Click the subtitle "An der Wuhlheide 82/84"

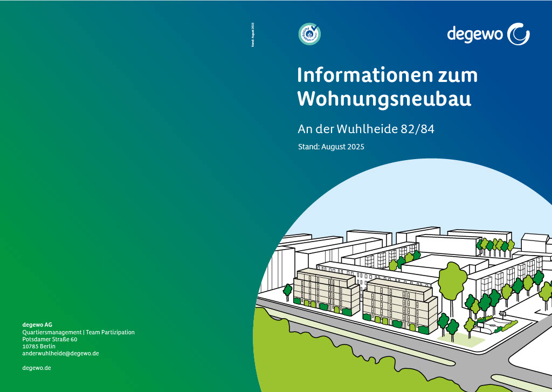pos(366,129)
